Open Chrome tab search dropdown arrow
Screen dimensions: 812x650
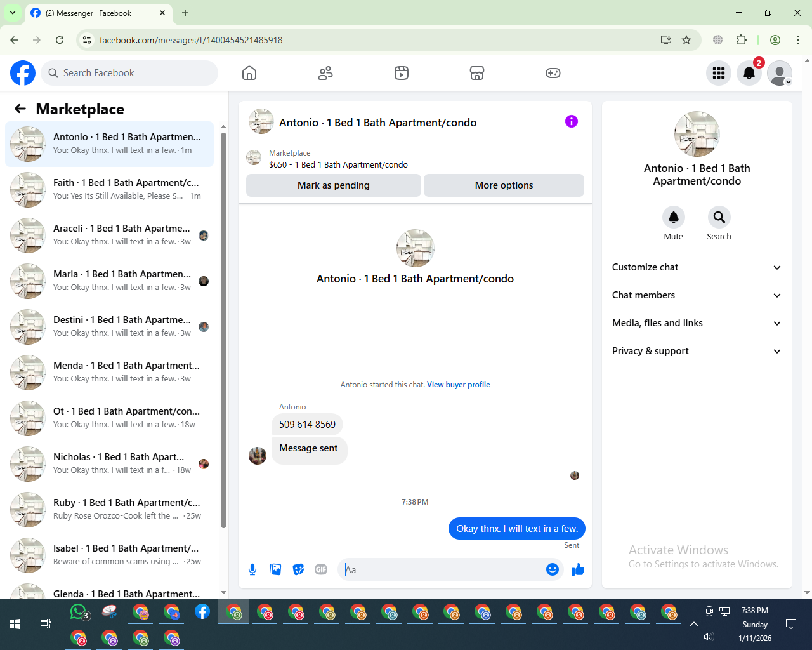click(13, 13)
